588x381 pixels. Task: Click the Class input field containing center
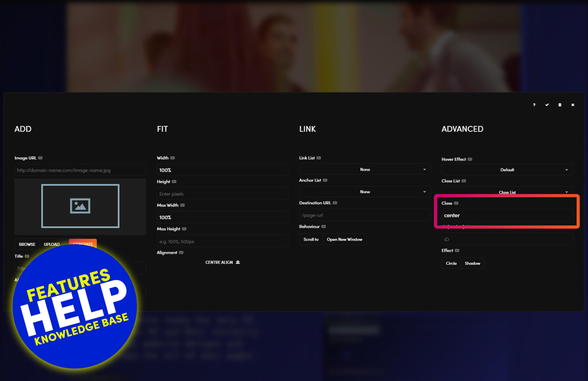point(507,216)
